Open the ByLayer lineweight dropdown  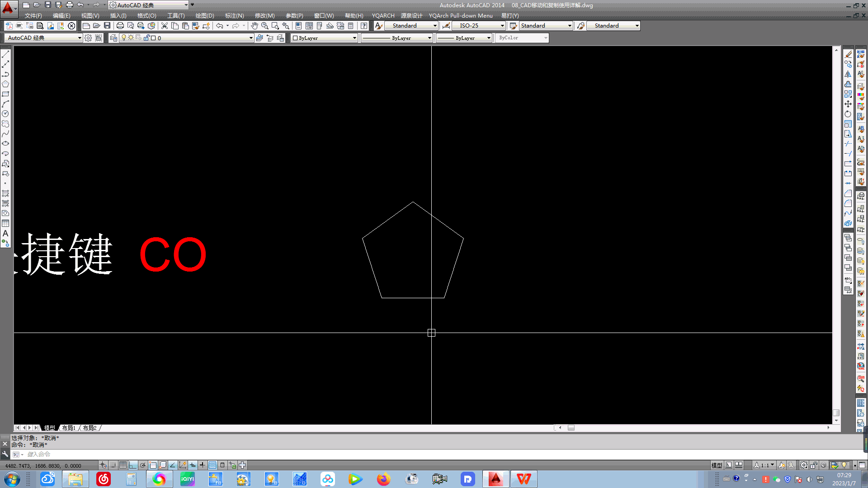(x=464, y=38)
